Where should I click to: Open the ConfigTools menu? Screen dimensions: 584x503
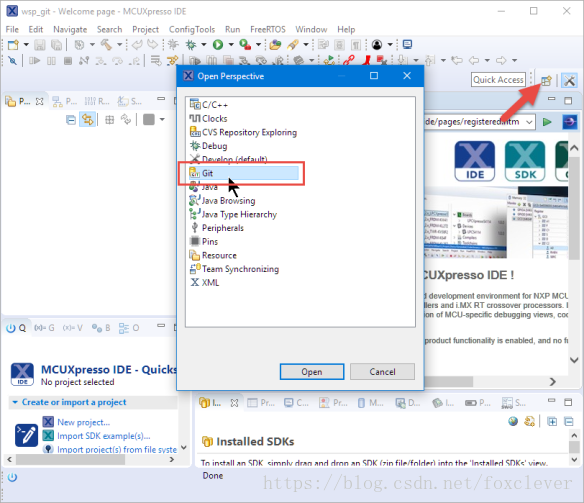click(x=192, y=29)
